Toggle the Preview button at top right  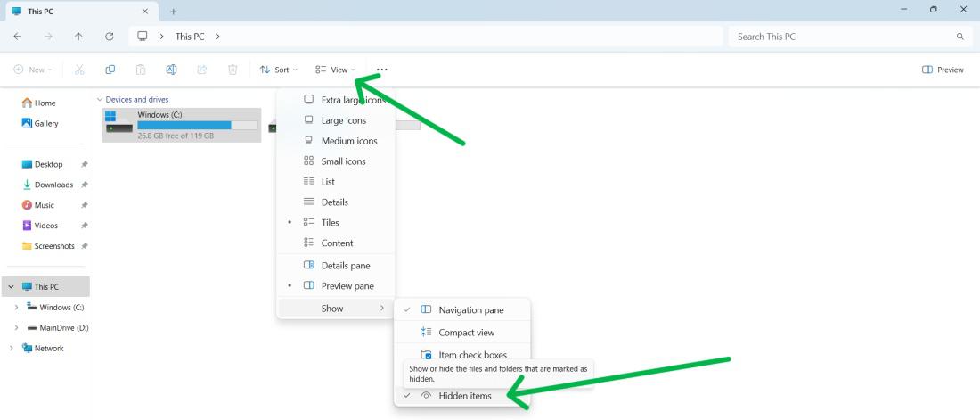(943, 70)
